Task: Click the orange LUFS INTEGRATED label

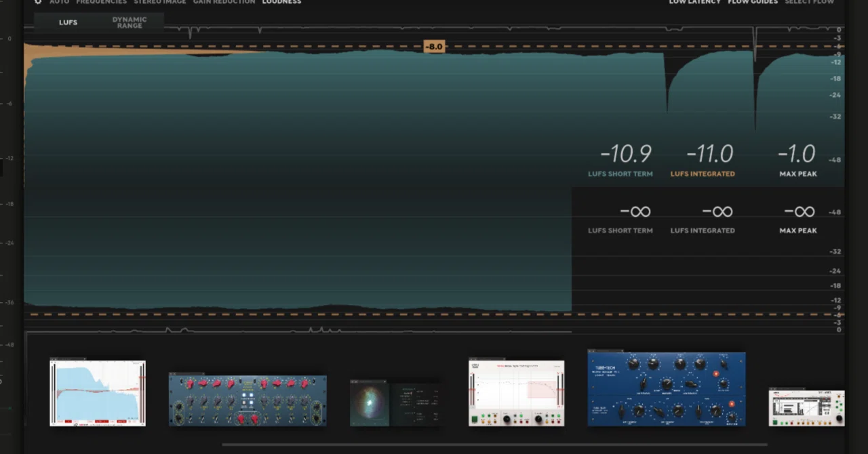Action: [x=703, y=174]
